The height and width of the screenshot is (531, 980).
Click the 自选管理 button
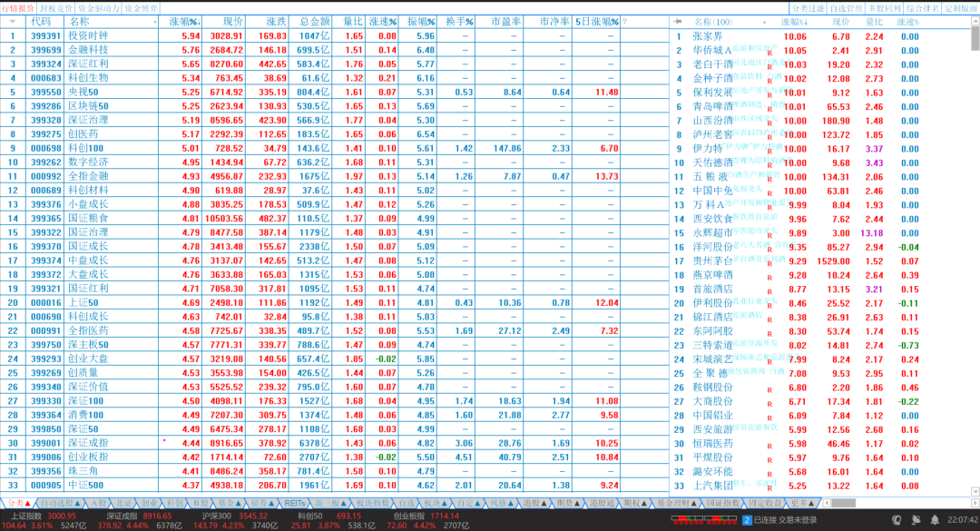(x=846, y=9)
